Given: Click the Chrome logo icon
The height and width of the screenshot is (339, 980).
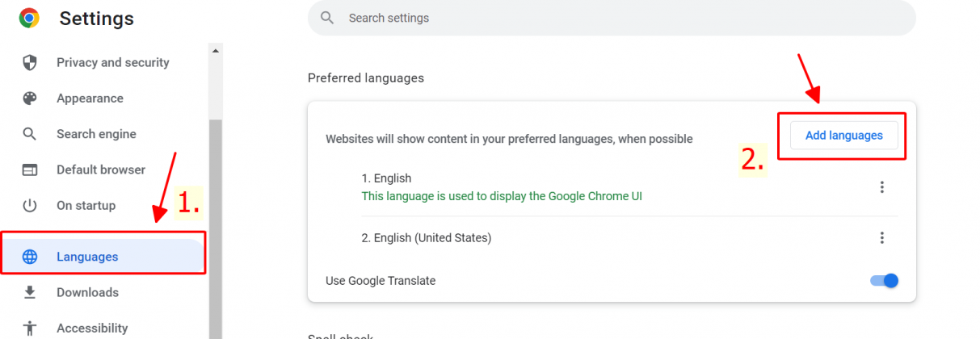Looking at the screenshot, I should pos(29,18).
